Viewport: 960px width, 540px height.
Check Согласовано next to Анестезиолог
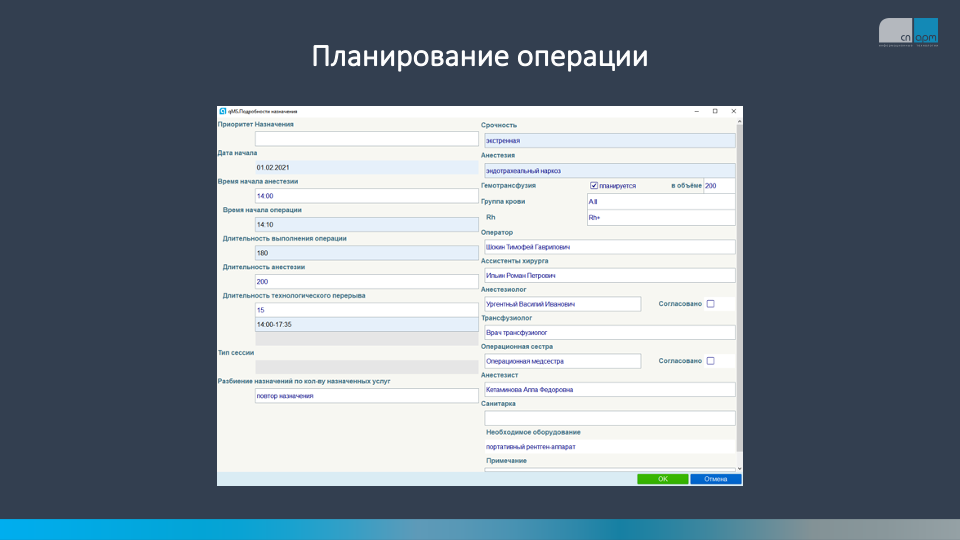tap(710, 304)
